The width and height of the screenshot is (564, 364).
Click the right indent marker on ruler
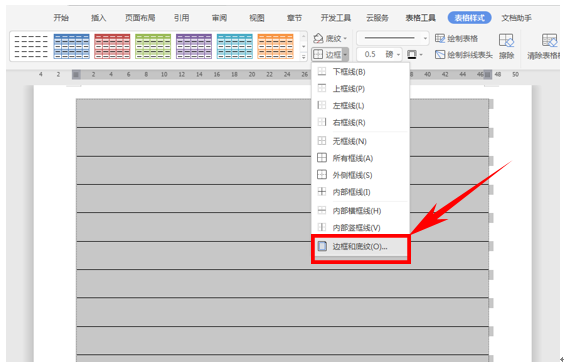point(487,74)
